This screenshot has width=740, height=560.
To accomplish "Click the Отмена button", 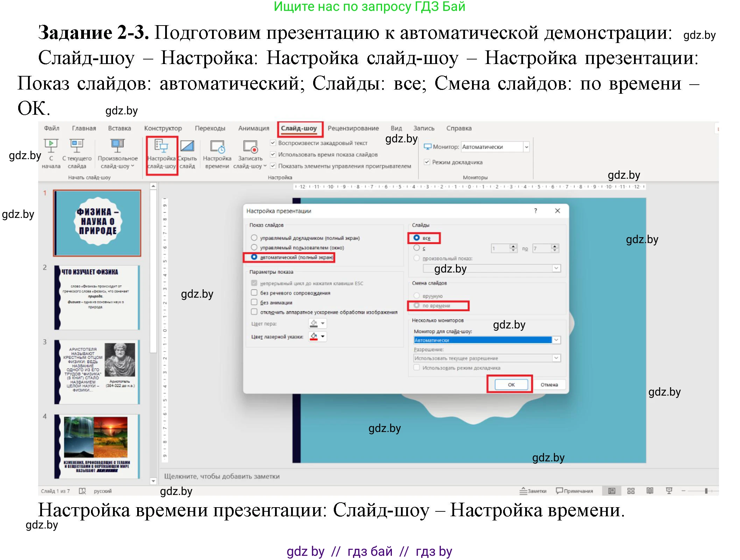I will [549, 384].
